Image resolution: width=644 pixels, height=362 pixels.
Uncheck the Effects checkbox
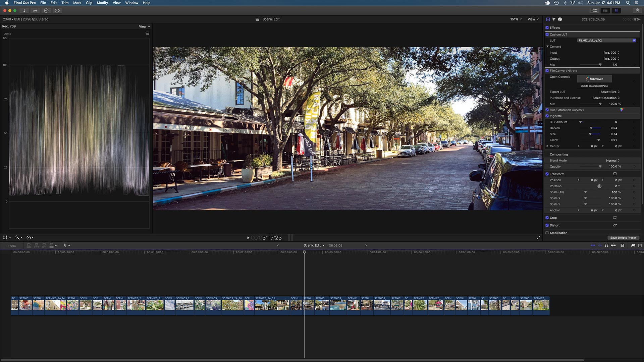(547, 27)
